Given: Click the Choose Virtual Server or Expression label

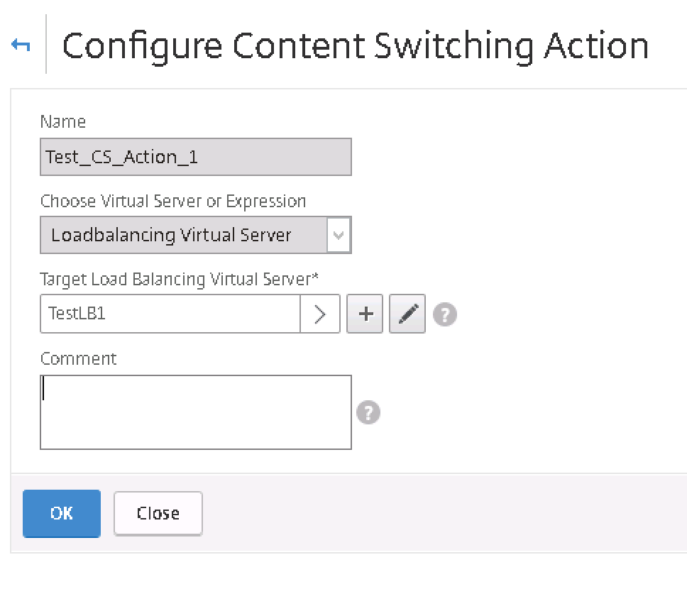Looking at the screenshot, I should [173, 201].
